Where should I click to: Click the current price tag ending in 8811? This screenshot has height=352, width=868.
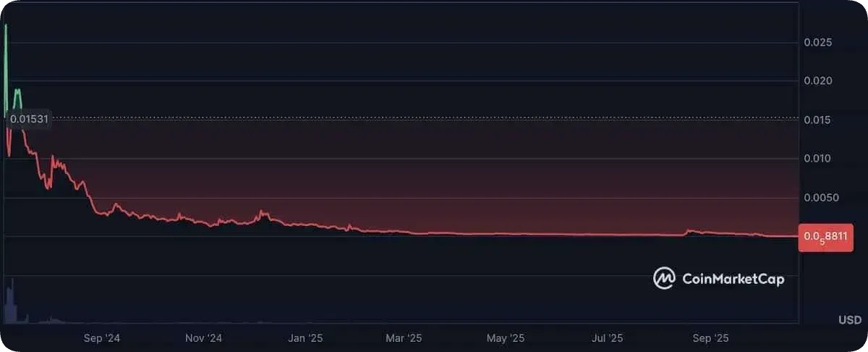(825, 238)
